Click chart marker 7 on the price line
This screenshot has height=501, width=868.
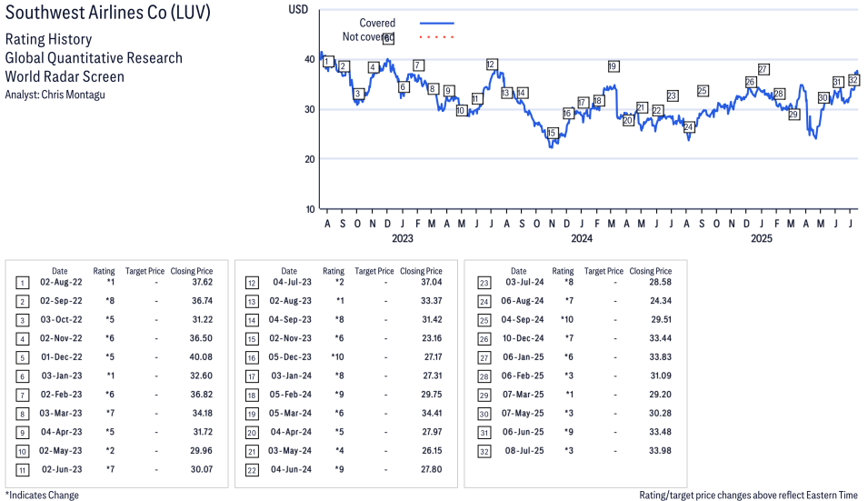point(418,65)
